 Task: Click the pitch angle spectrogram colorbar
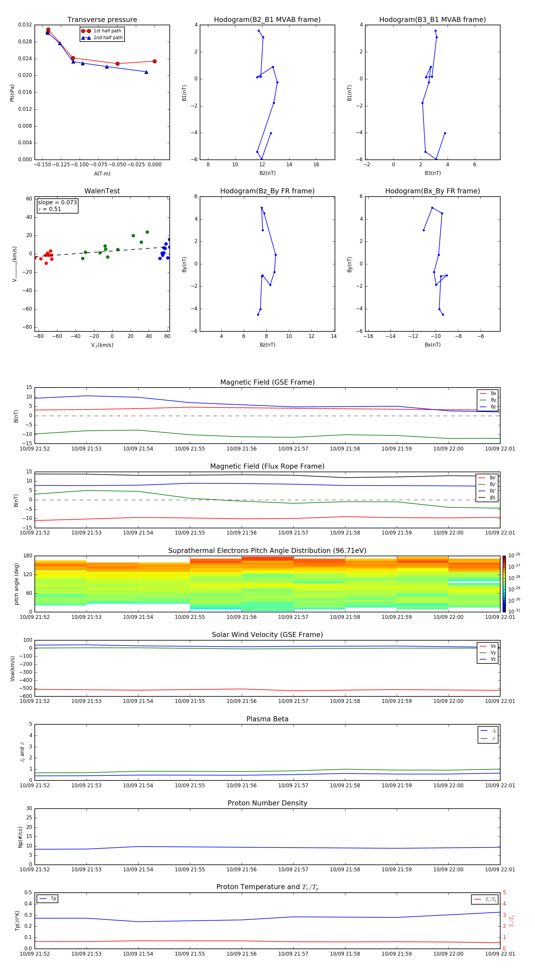tap(504, 584)
